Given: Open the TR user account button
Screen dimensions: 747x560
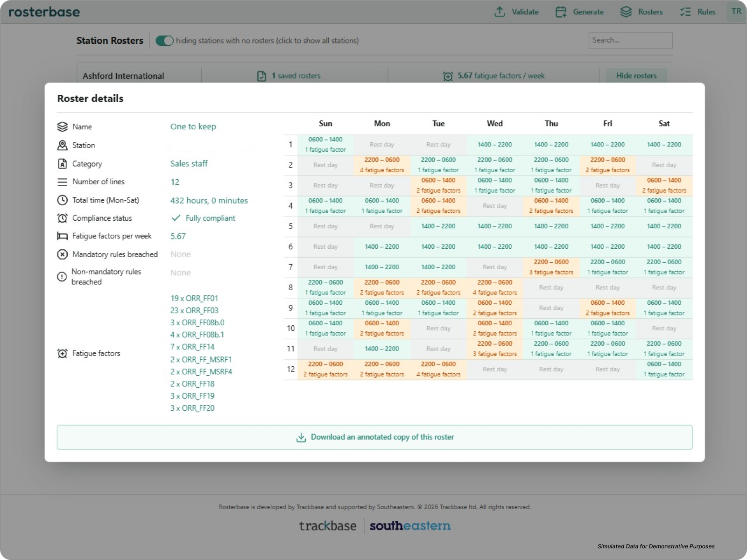Looking at the screenshot, I should point(736,11).
